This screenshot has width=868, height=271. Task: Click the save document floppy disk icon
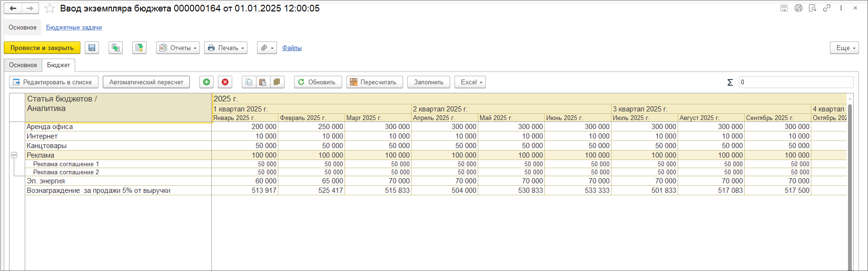click(92, 48)
